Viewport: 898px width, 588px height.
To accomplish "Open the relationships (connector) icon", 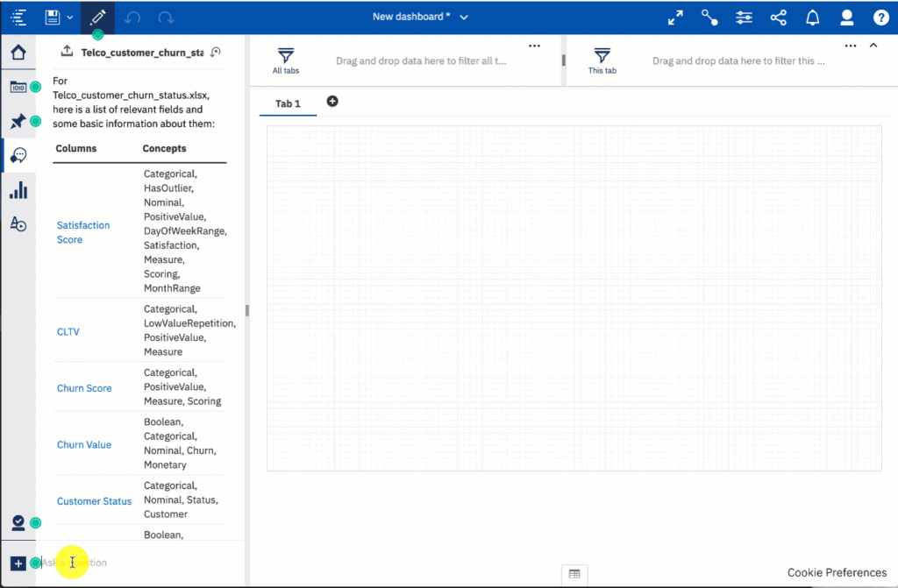I will [x=709, y=18].
